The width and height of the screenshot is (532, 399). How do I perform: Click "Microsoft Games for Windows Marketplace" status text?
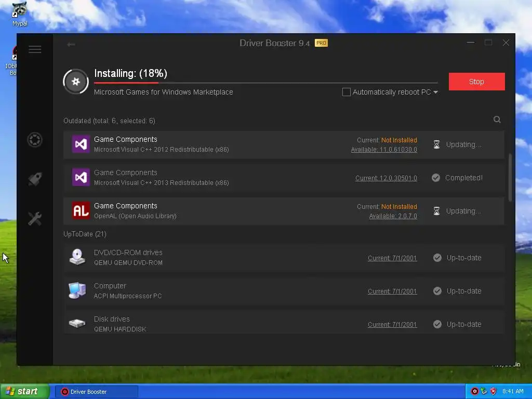(x=164, y=92)
